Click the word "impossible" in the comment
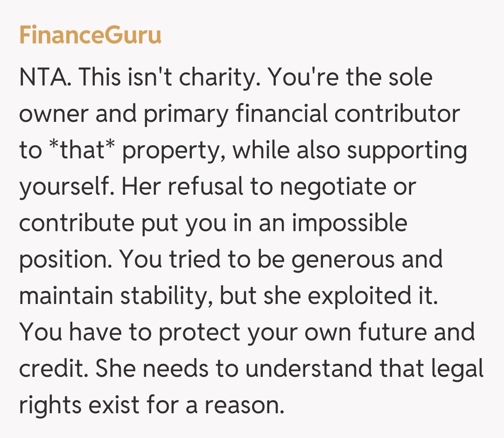Viewport: 504px width, 438px height. (x=350, y=224)
